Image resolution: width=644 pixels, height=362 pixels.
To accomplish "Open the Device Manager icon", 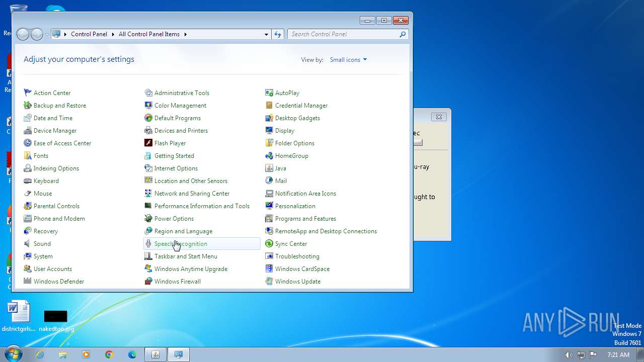I will point(28,130).
